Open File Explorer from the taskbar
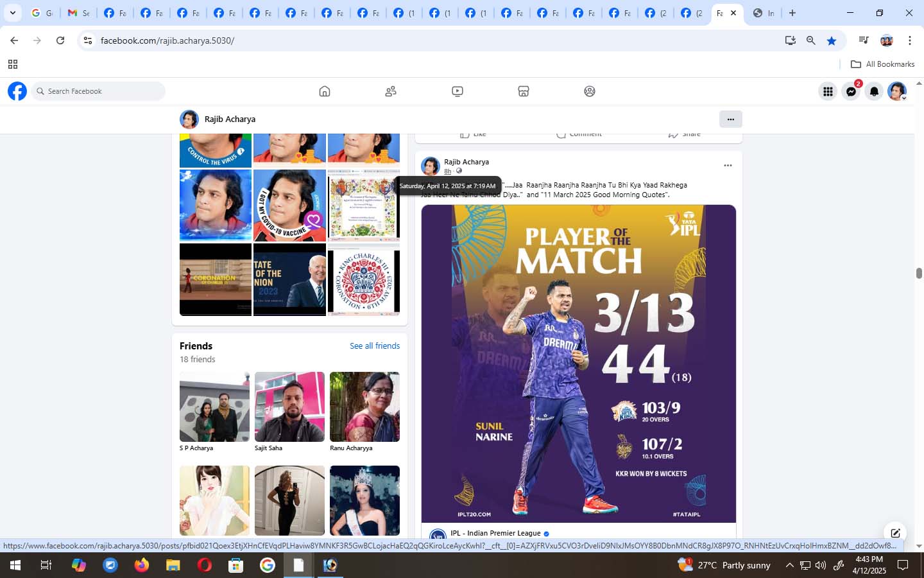924x578 pixels. [x=173, y=565]
